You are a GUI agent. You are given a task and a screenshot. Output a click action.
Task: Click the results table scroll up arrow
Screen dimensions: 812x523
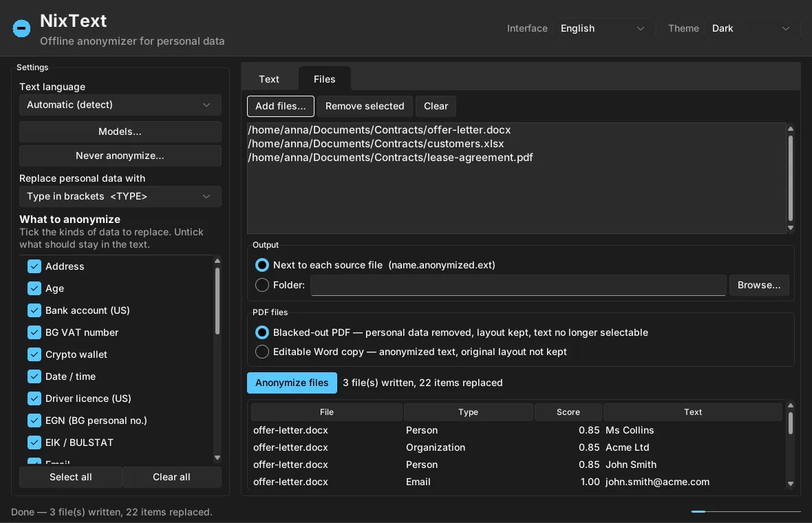point(790,405)
